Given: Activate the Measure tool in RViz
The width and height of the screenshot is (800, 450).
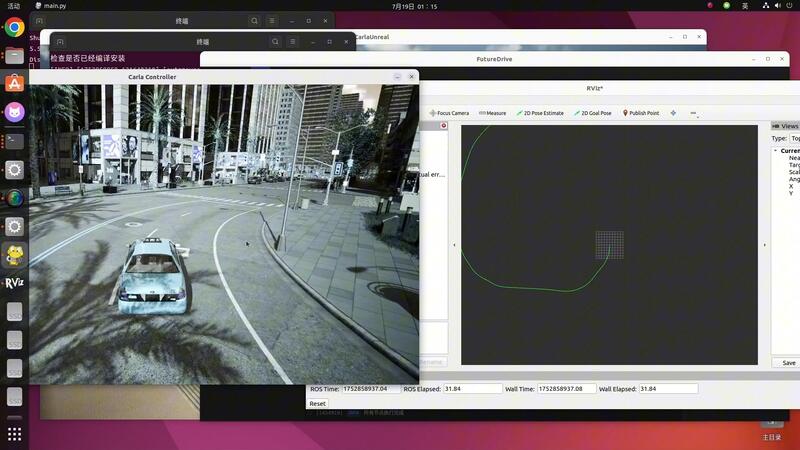Looking at the screenshot, I should pyautogui.click(x=493, y=113).
